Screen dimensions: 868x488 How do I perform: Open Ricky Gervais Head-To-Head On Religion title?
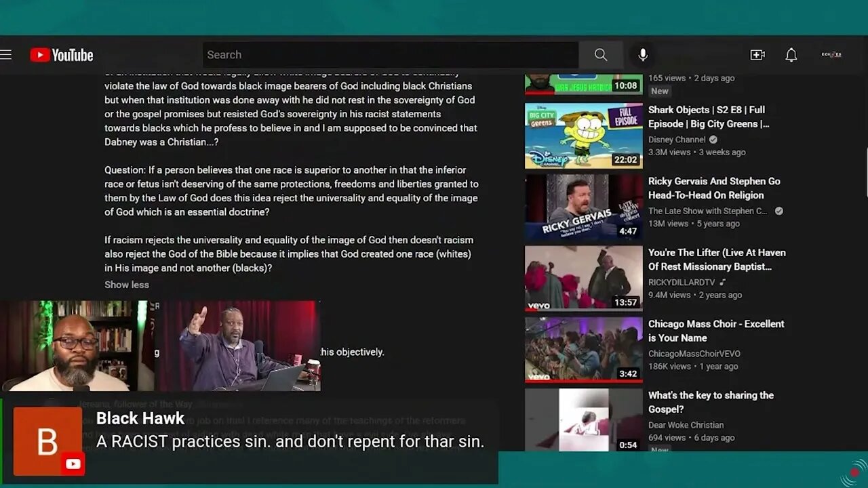point(714,188)
